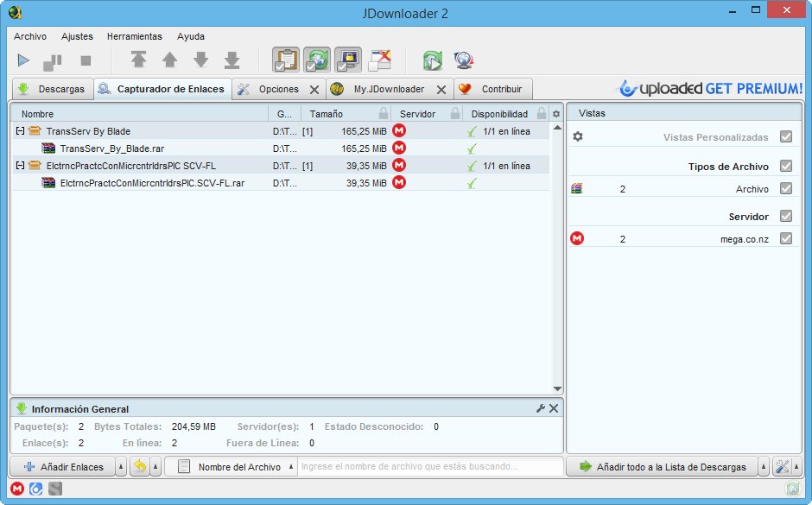Click lock icon in Tamaño column header
The height and width of the screenshot is (505, 812).
pyautogui.click(x=384, y=113)
